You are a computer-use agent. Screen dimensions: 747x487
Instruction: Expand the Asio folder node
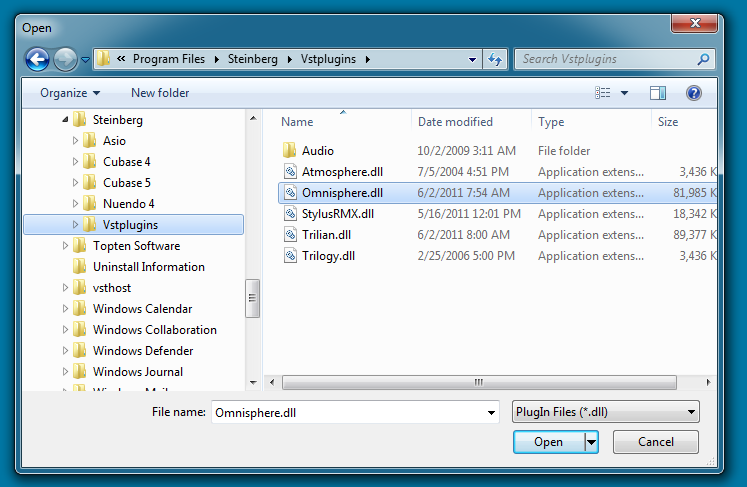[75, 141]
